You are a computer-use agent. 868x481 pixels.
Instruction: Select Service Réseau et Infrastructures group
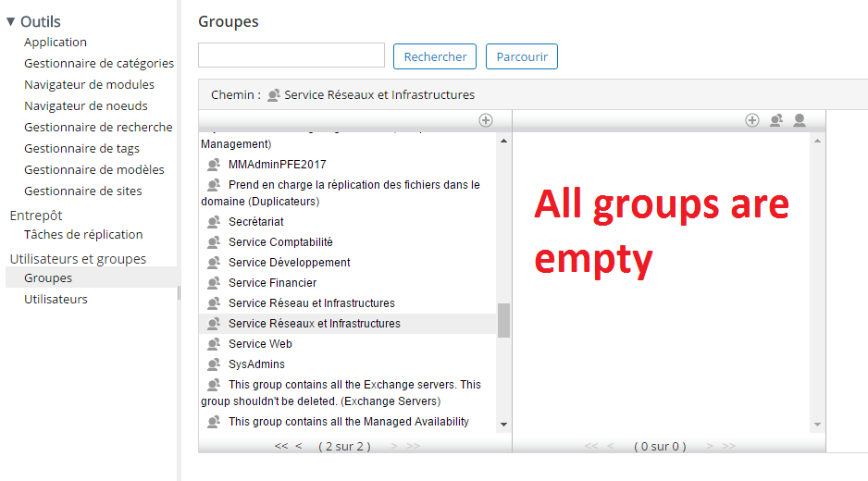click(312, 304)
